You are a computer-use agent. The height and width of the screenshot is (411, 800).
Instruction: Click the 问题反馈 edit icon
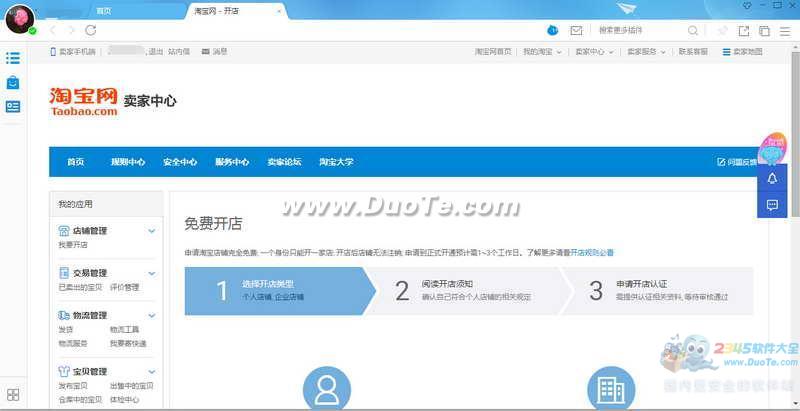pos(721,162)
